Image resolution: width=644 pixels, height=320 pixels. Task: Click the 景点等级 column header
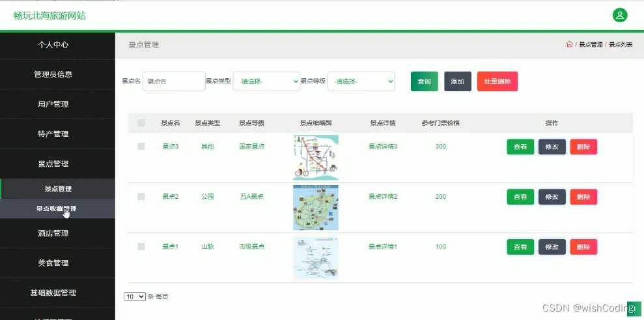pyautogui.click(x=252, y=123)
